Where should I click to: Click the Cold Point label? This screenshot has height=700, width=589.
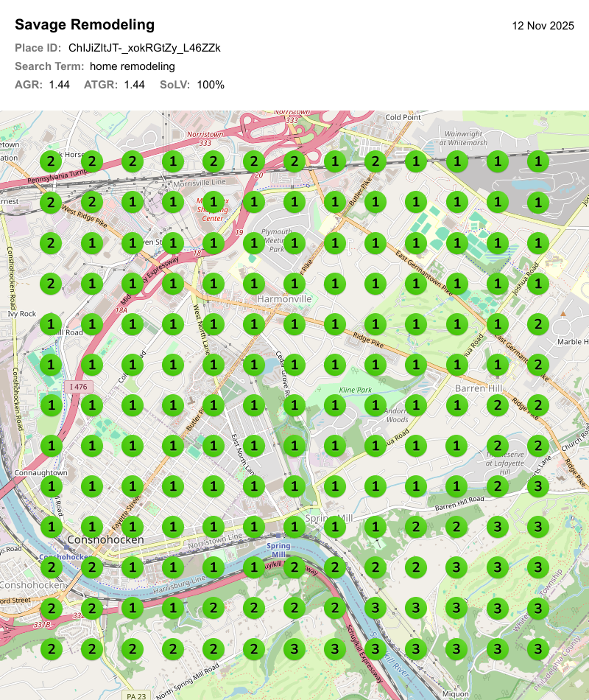point(403,117)
